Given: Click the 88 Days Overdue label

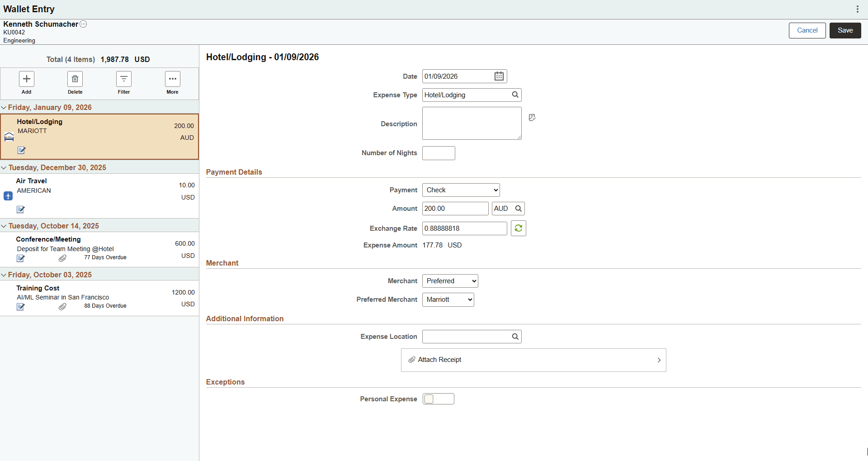Looking at the screenshot, I should click(105, 306).
